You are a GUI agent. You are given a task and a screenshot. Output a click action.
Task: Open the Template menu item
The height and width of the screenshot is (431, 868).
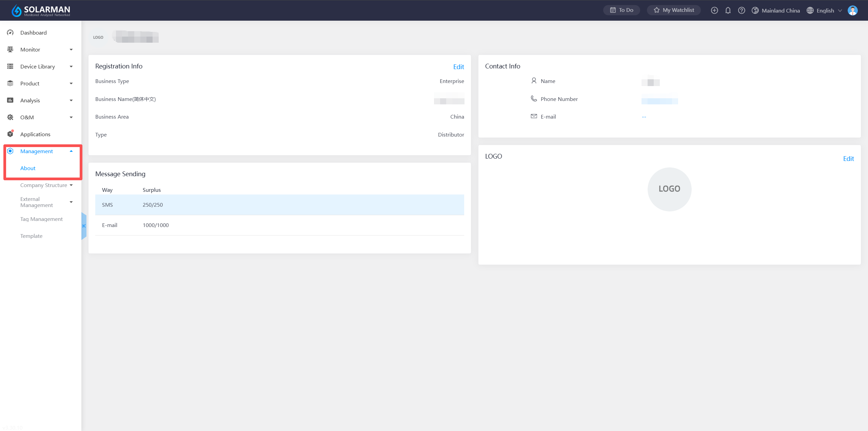(x=31, y=236)
